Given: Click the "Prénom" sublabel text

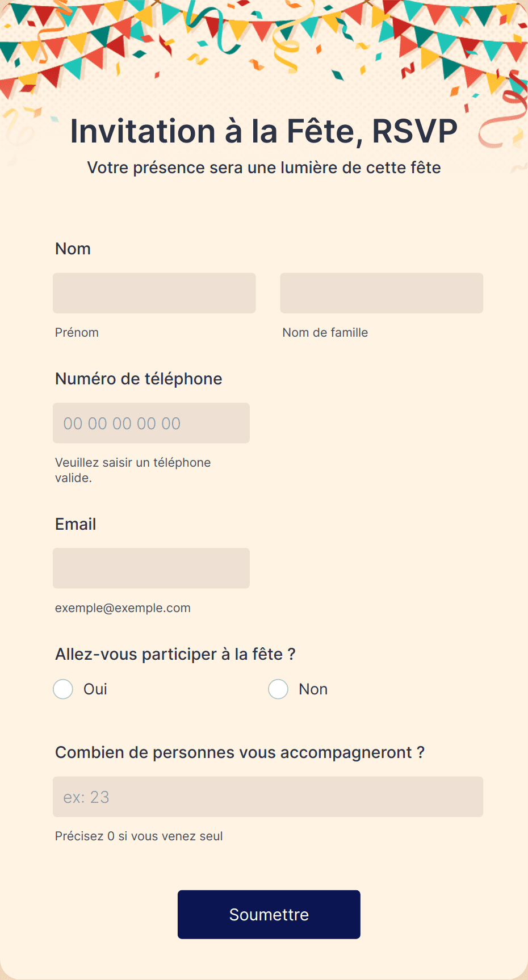Looking at the screenshot, I should click(77, 333).
